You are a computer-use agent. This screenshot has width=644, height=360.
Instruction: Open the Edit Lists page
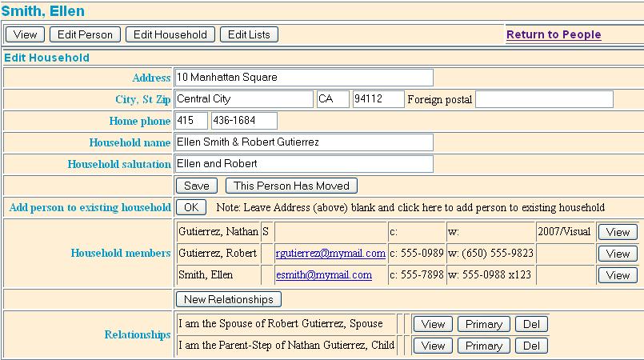point(250,34)
